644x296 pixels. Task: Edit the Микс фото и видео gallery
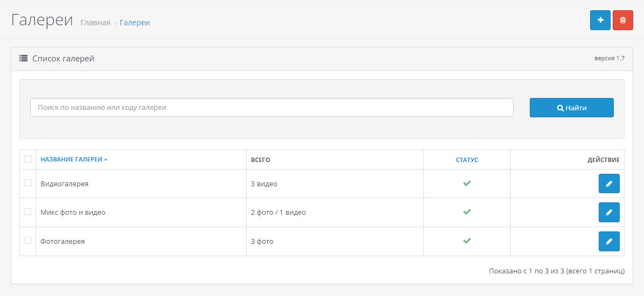click(609, 213)
